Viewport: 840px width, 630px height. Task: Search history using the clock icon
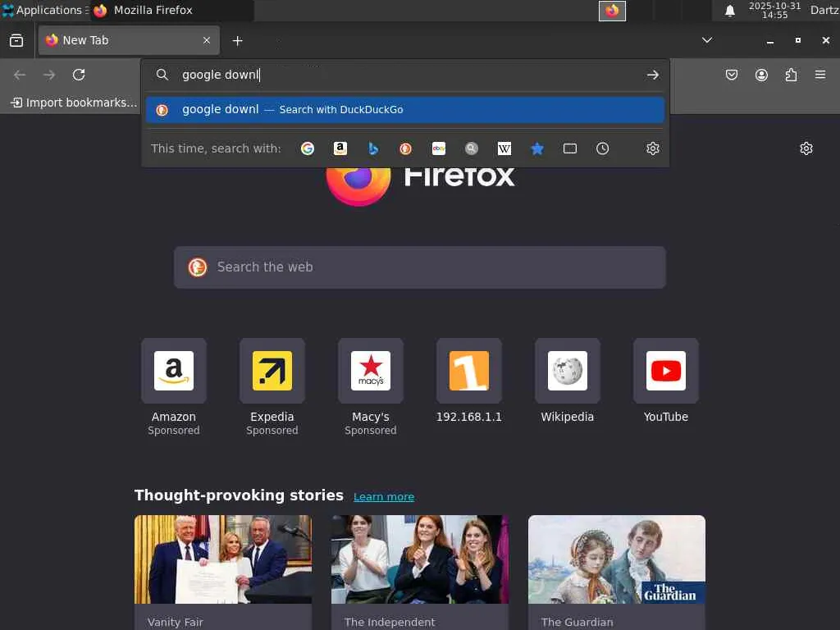point(603,148)
